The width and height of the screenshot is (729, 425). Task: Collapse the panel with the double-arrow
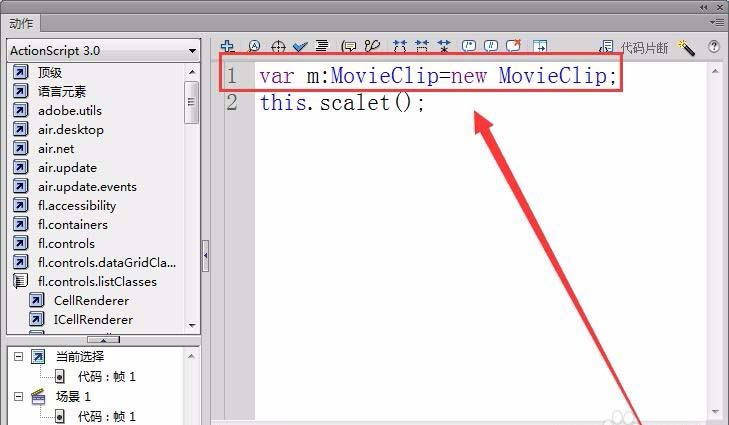pyautogui.click(x=704, y=7)
